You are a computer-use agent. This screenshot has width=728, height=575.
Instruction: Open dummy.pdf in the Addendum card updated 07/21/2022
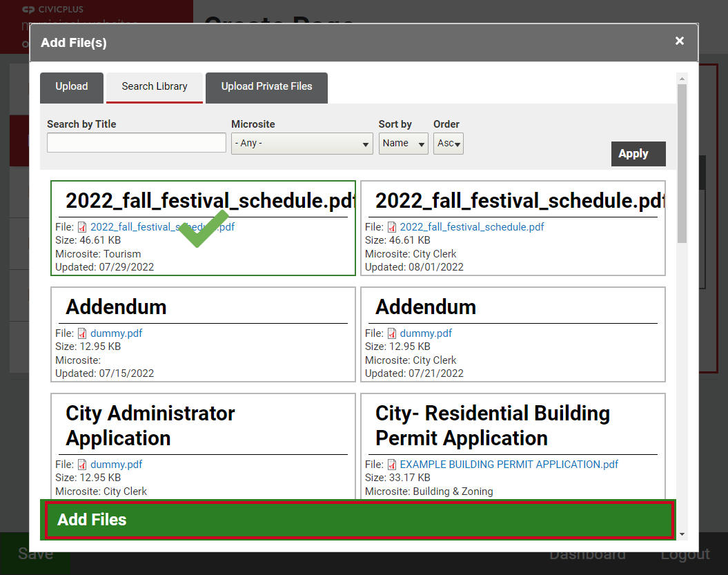426,333
